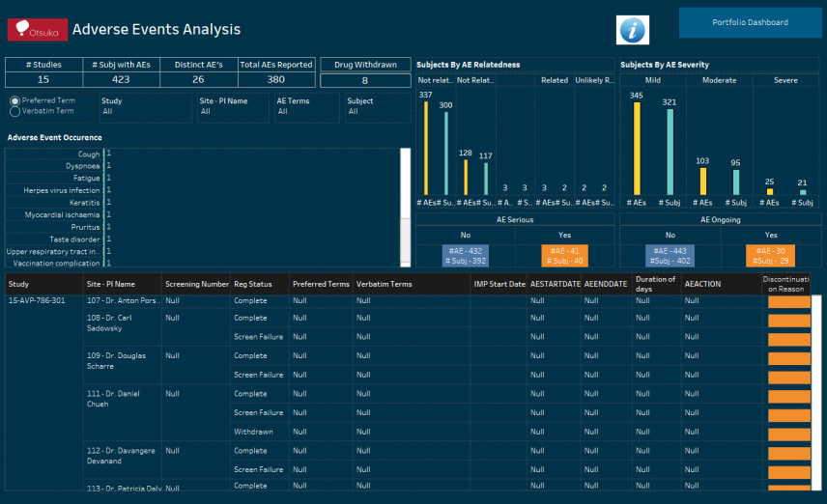827x504 pixels.
Task: Click the Mild yellow bar labeled 345
Action: click(x=637, y=149)
